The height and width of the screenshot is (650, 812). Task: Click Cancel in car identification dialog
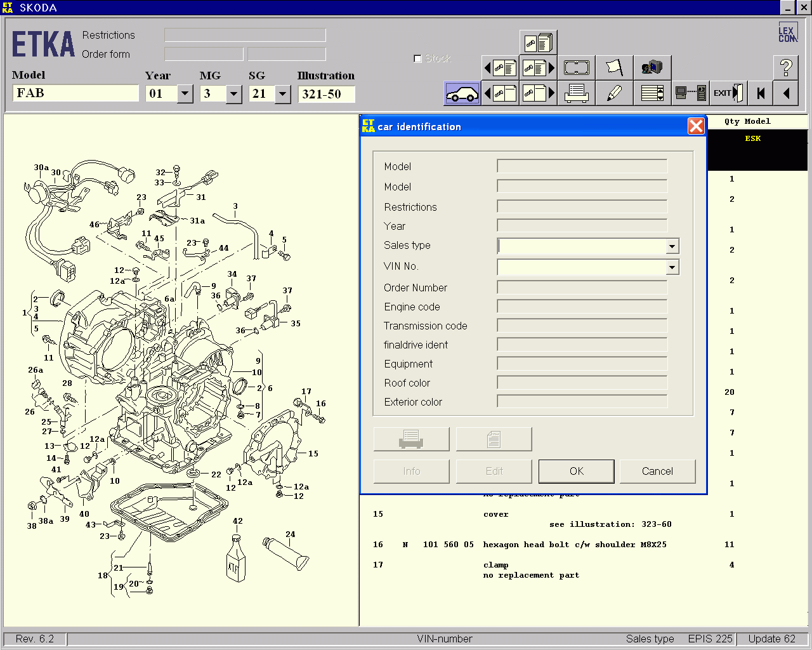657,471
